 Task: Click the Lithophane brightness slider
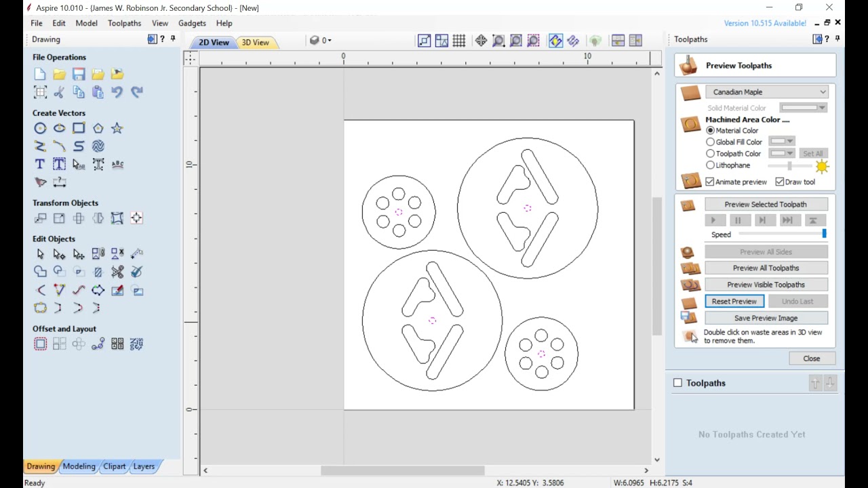pyautogui.click(x=789, y=165)
